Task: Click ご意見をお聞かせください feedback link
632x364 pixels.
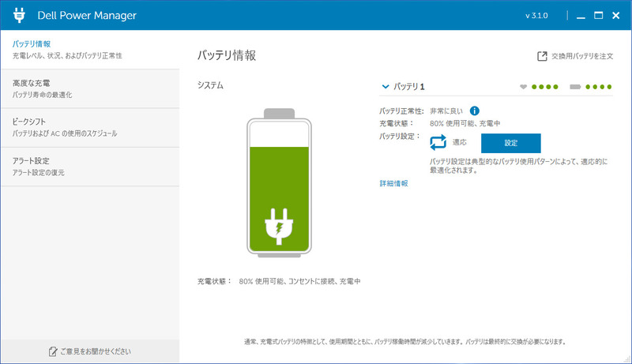Action: [96, 351]
